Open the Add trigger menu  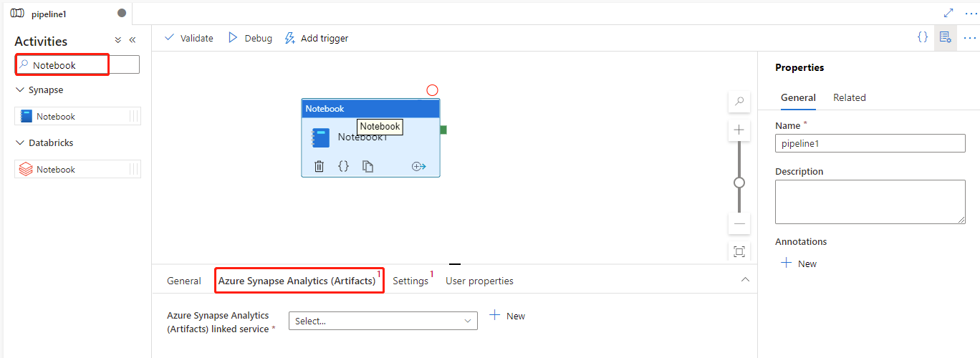coord(317,38)
